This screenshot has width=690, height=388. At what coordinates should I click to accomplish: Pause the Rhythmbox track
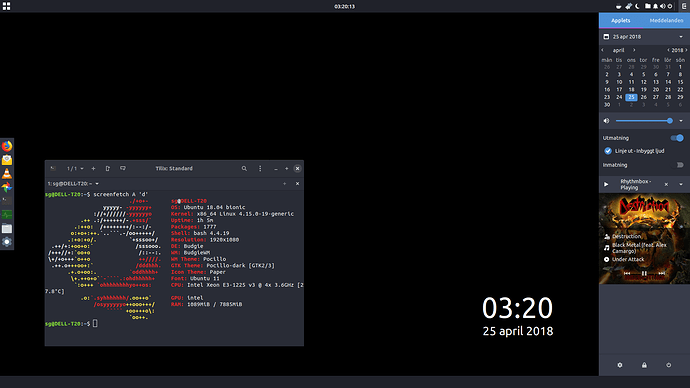(644, 274)
